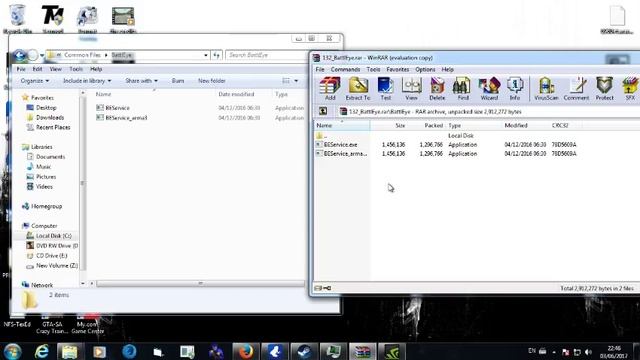This screenshot has height=360, width=640.
Task: Select Homegroup in Explorer sidebar
Action: (42, 206)
